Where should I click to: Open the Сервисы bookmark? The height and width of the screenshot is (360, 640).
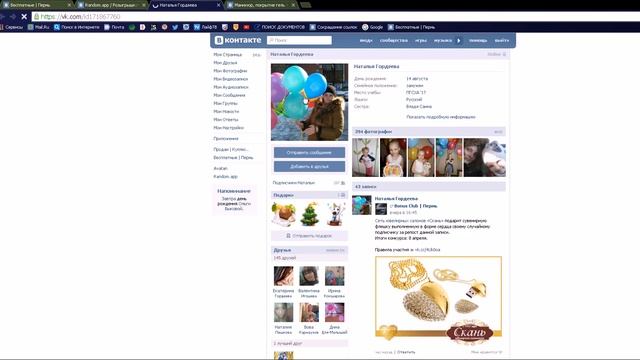click(12, 27)
